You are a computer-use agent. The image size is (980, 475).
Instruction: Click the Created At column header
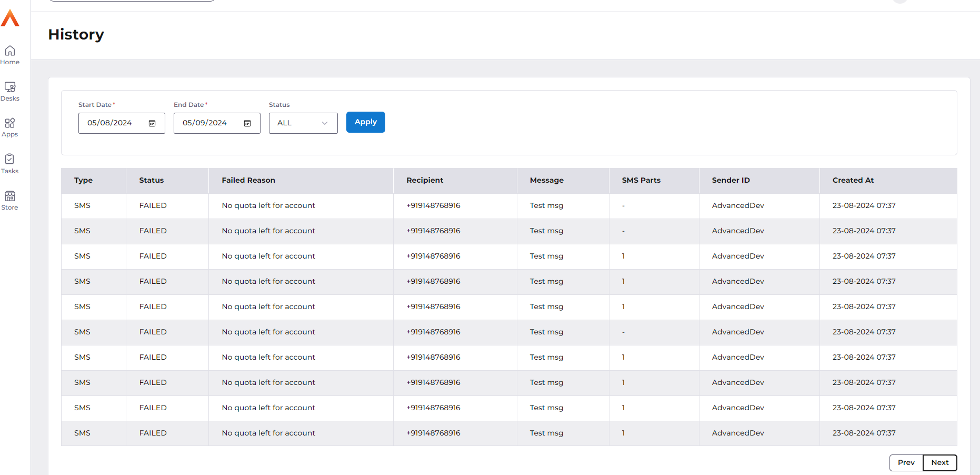pos(853,180)
